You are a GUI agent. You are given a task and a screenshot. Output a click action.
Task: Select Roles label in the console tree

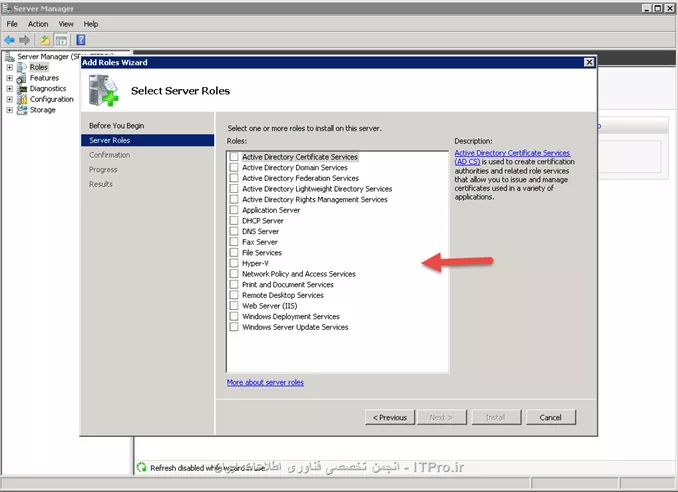pyautogui.click(x=38, y=67)
